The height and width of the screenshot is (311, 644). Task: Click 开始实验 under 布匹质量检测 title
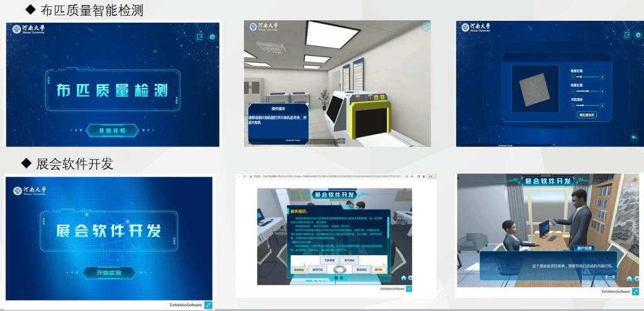point(112,130)
